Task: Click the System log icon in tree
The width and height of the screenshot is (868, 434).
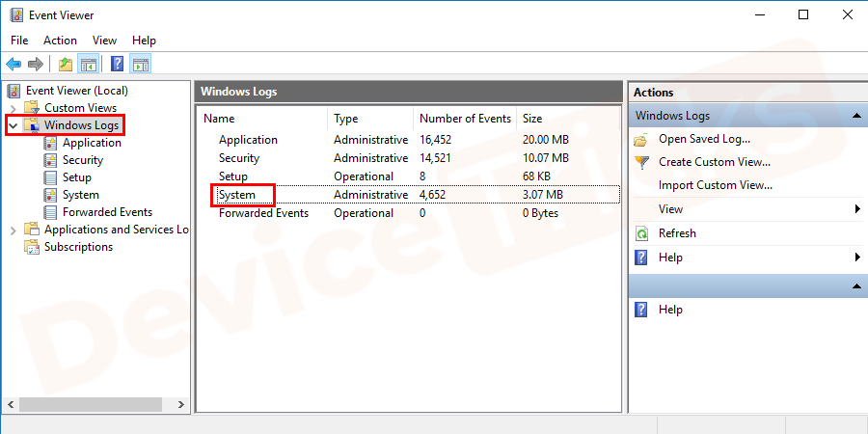Action: pos(50,195)
